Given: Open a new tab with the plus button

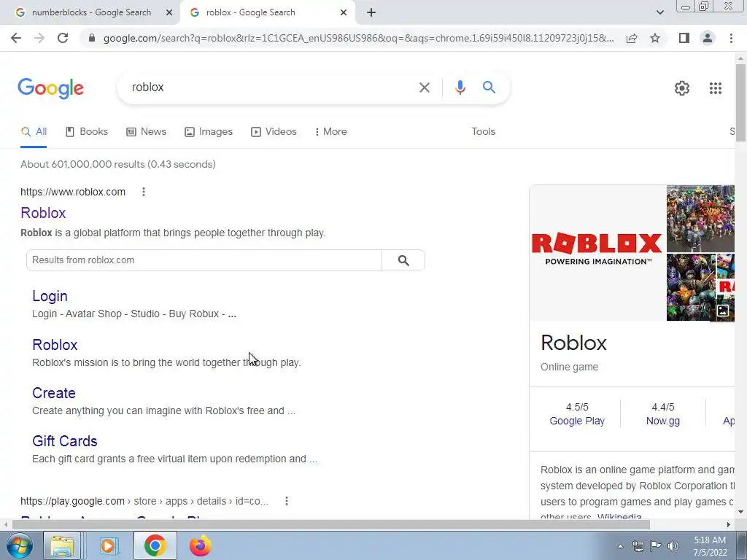Looking at the screenshot, I should point(371,13).
